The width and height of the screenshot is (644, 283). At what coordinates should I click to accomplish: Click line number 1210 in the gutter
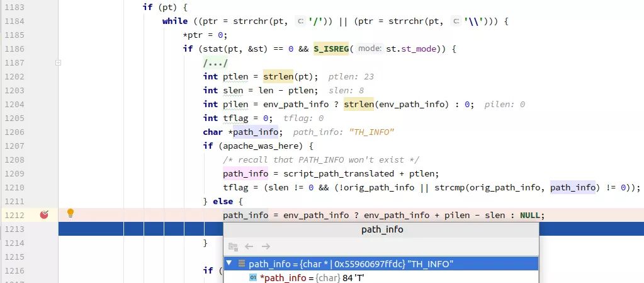(14, 188)
